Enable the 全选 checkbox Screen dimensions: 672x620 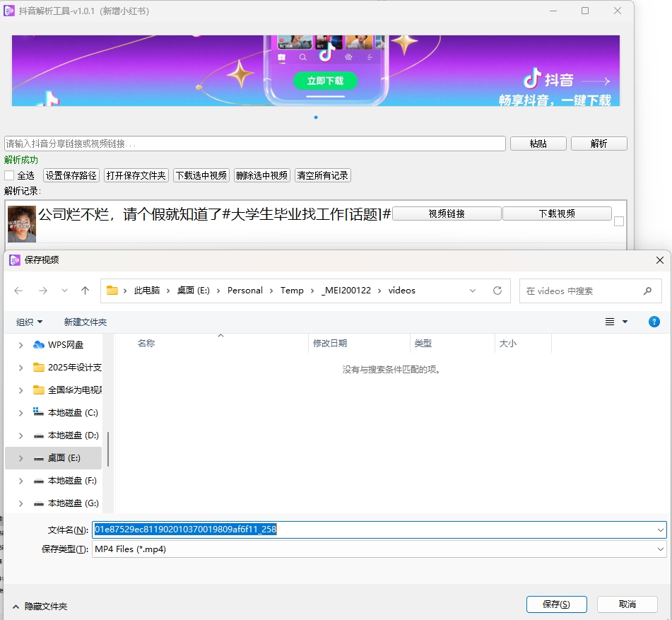pos(9,175)
